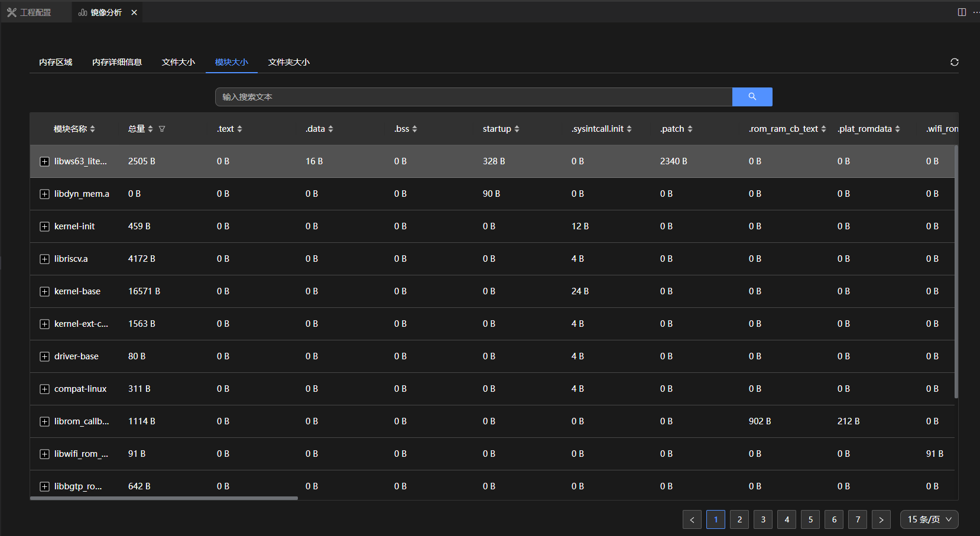The image size is (980, 536).
Task: Sort by 模块名称 column arrows
Action: point(93,129)
